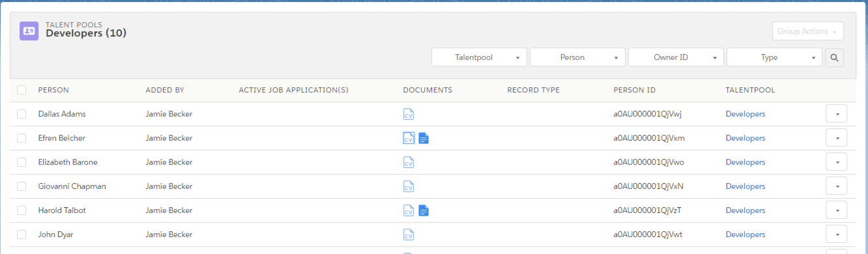Sort by the Person ID column header
The image size is (868, 254).
pos(635,91)
